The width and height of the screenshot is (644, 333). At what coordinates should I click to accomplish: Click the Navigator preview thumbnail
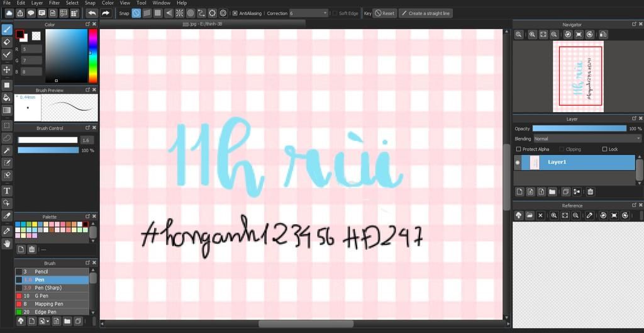(579, 76)
